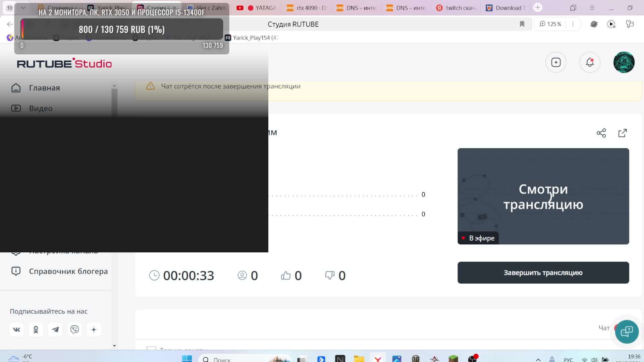This screenshot has height=362, width=644.
Task: Open the notifications bell
Action: [590, 62]
